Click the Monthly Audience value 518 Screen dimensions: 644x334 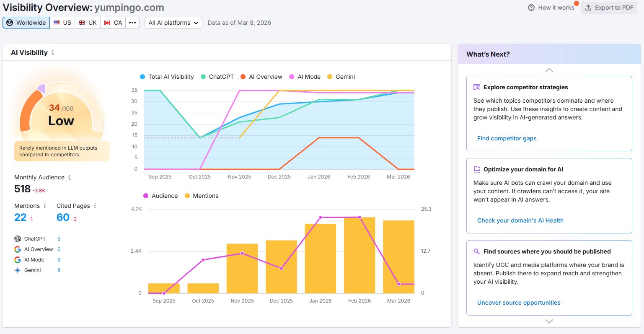23,189
